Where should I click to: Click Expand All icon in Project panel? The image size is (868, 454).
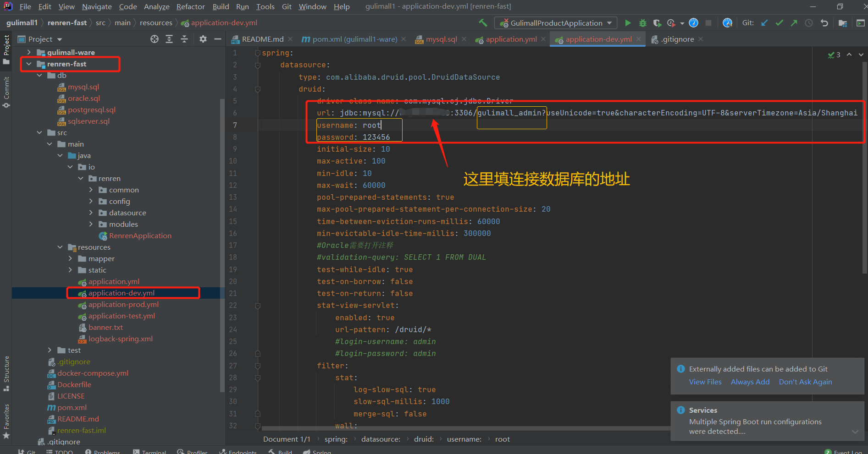169,39
